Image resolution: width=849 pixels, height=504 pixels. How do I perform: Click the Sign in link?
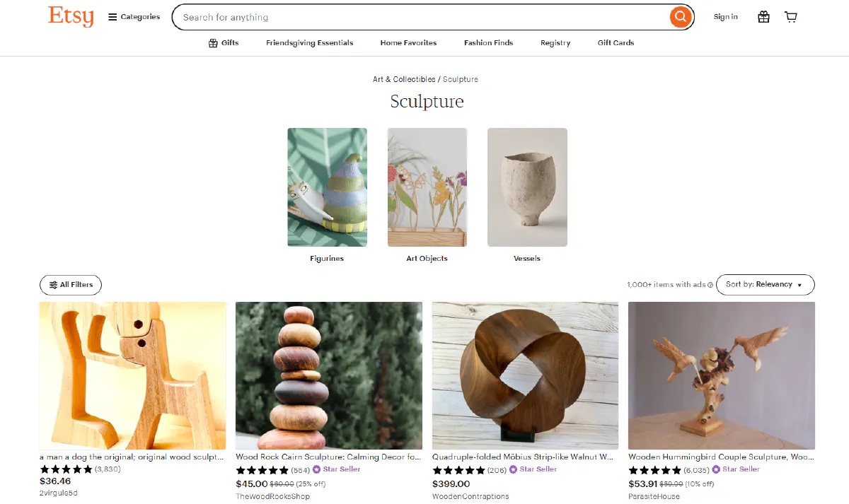[725, 16]
